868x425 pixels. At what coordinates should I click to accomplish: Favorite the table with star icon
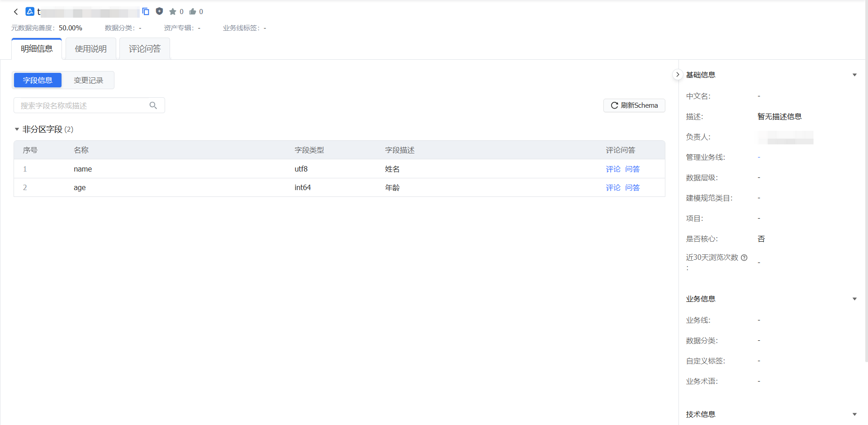point(172,12)
